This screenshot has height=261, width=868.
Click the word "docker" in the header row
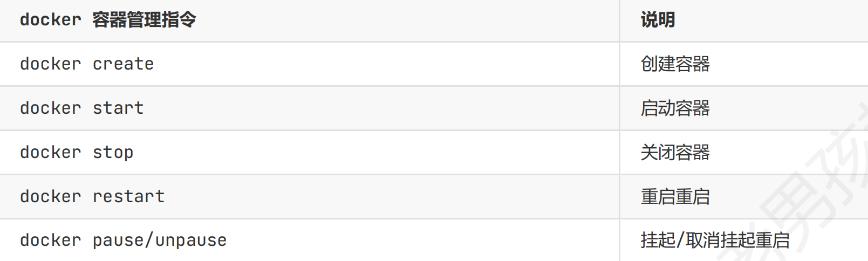tap(50, 20)
